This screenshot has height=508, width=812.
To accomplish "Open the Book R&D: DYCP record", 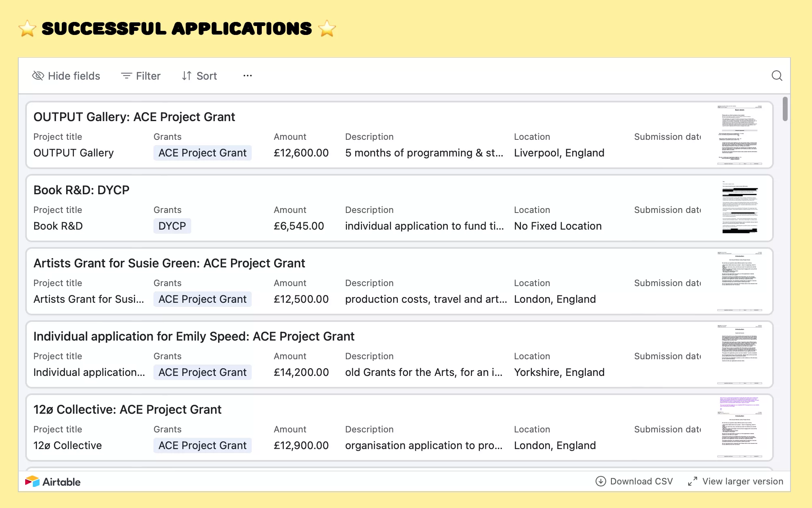I will point(81,190).
